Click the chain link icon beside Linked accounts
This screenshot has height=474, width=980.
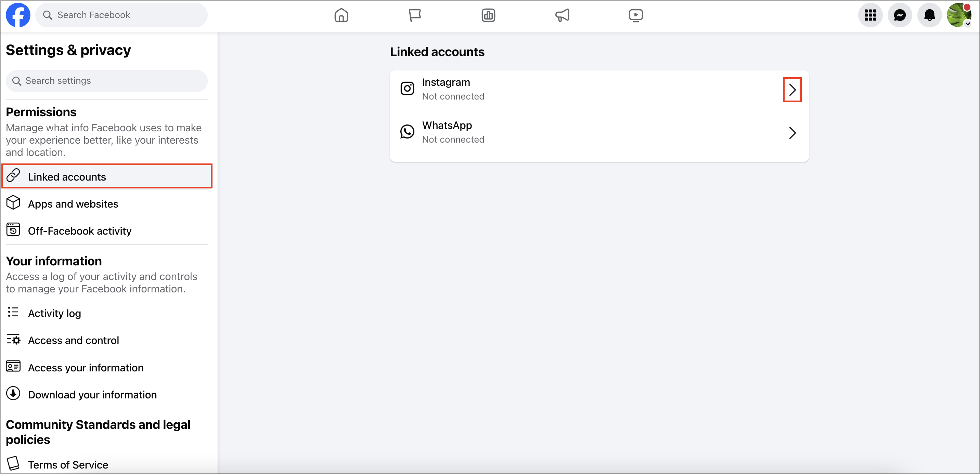click(13, 175)
